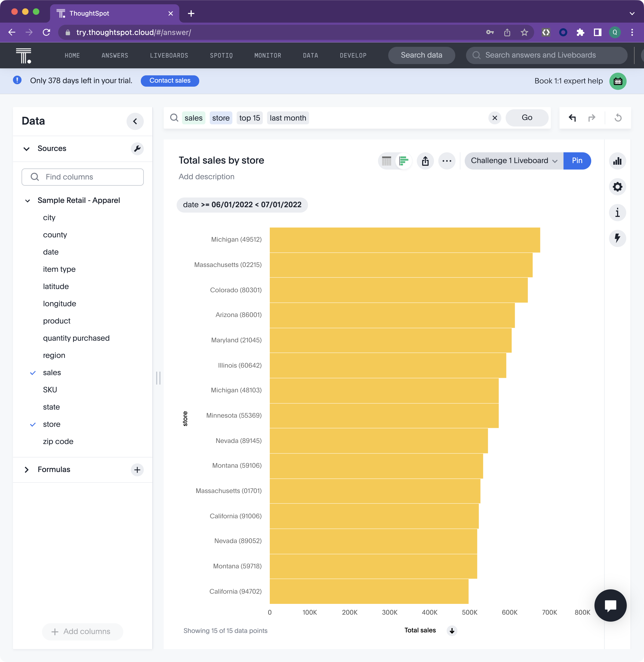This screenshot has height=662, width=644.
Task: Open the chart configuration gear icon
Action: [617, 187]
